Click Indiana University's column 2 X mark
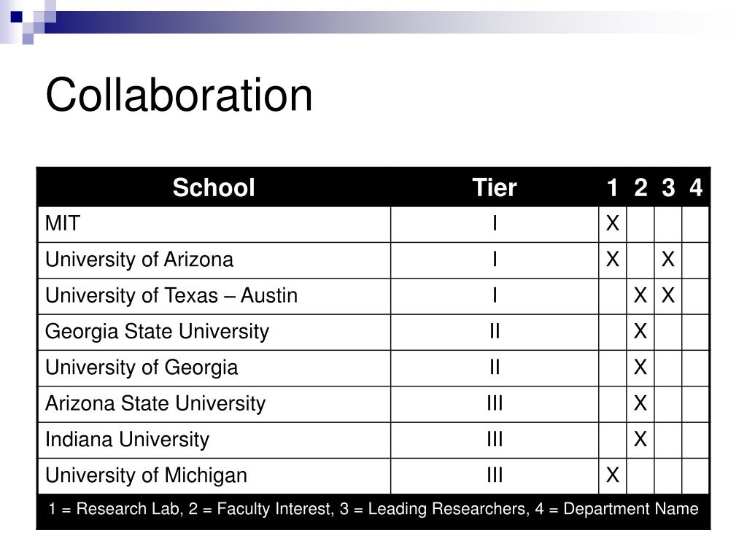The width and height of the screenshot is (747, 560). (x=640, y=439)
